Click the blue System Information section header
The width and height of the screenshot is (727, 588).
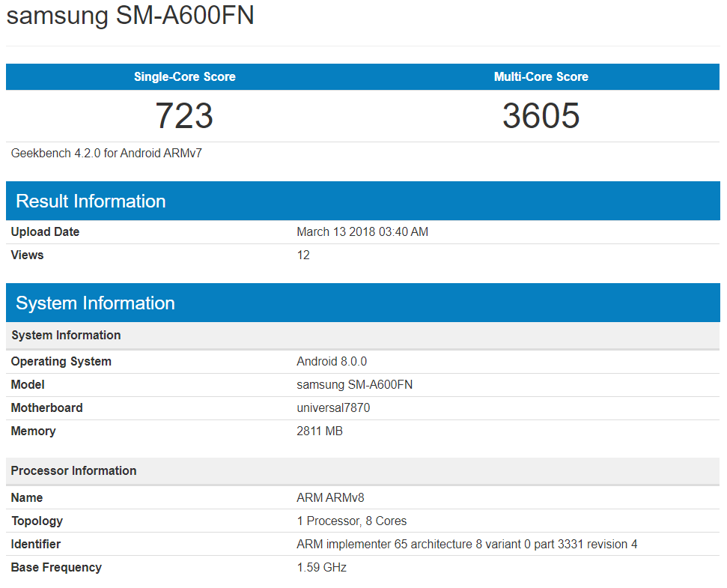95,303
